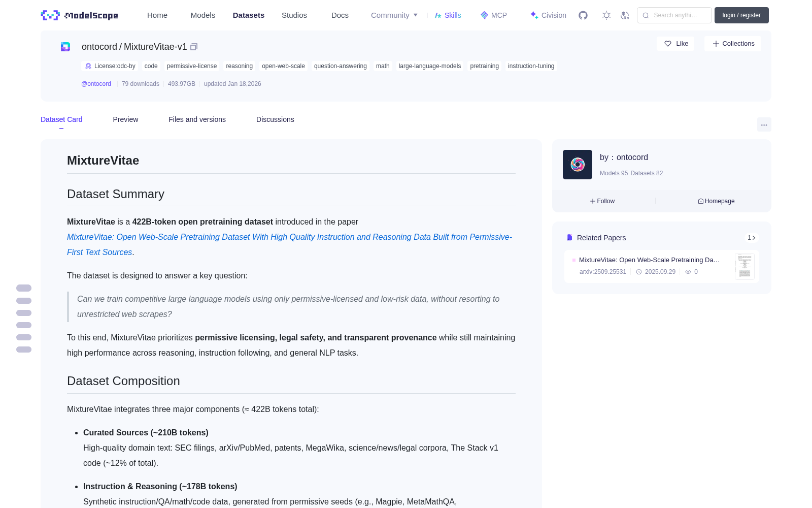
Task: Click the search magnifier icon
Action: coord(646,15)
